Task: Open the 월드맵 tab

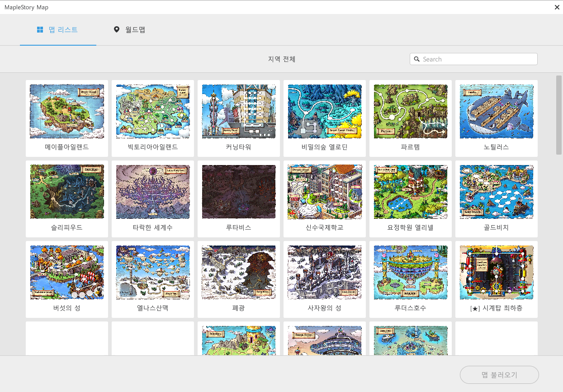Action: tap(129, 30)
